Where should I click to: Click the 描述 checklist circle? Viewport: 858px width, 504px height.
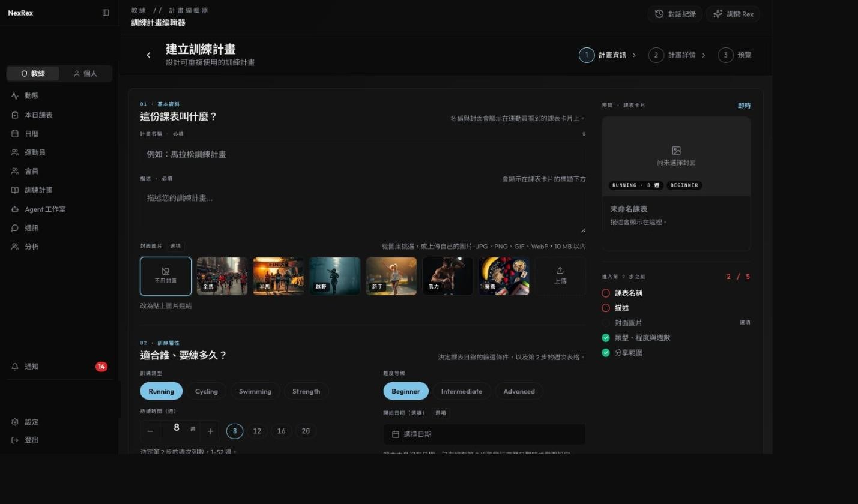click(606, 308)
